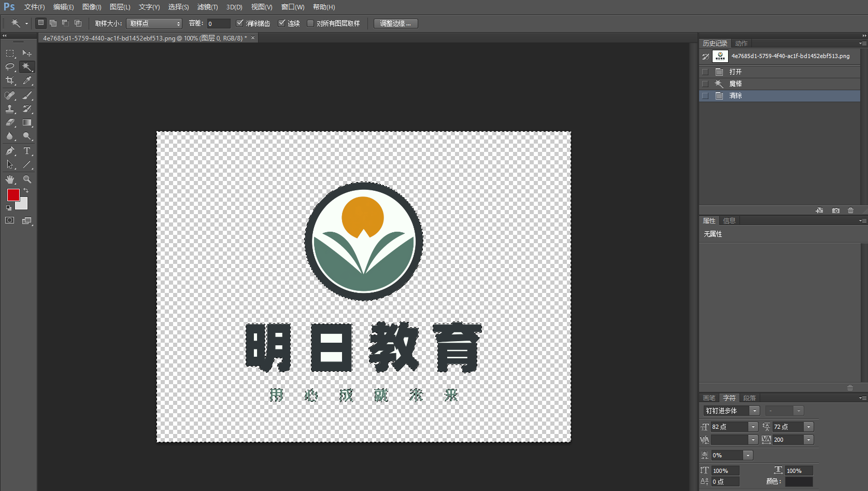Open the font family dropdown 钉钉进步体
The height and width of the screenshot is (491, 868).
point(755,411)
